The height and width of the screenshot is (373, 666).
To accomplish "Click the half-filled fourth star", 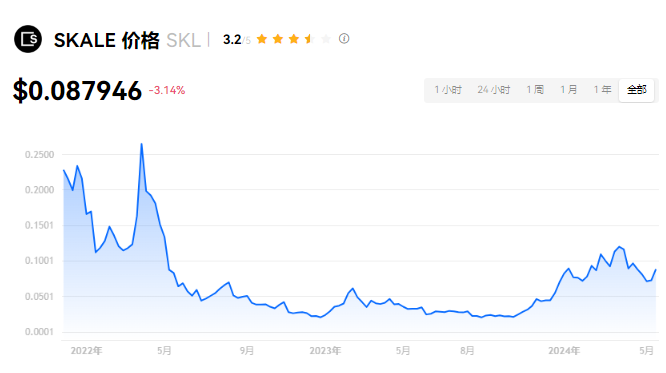I will click(310, 39).
